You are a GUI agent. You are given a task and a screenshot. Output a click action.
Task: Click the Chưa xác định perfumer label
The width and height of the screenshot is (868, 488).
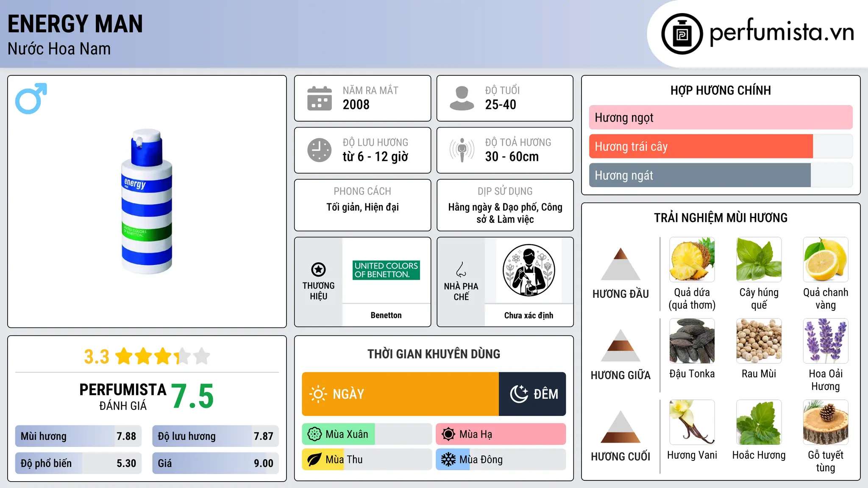(529, 315)
